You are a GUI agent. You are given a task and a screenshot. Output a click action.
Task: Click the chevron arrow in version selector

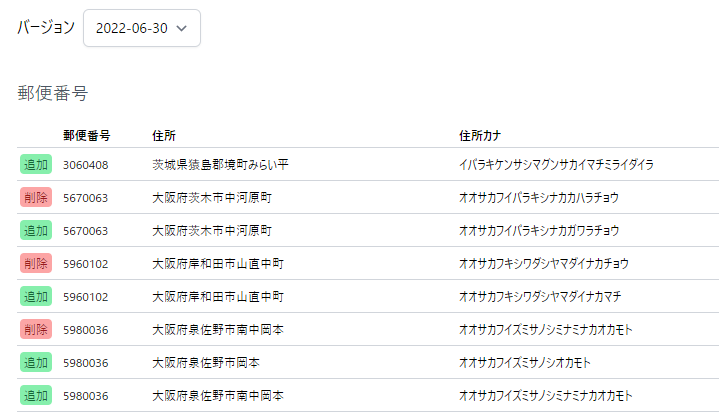tap(182, 28)
